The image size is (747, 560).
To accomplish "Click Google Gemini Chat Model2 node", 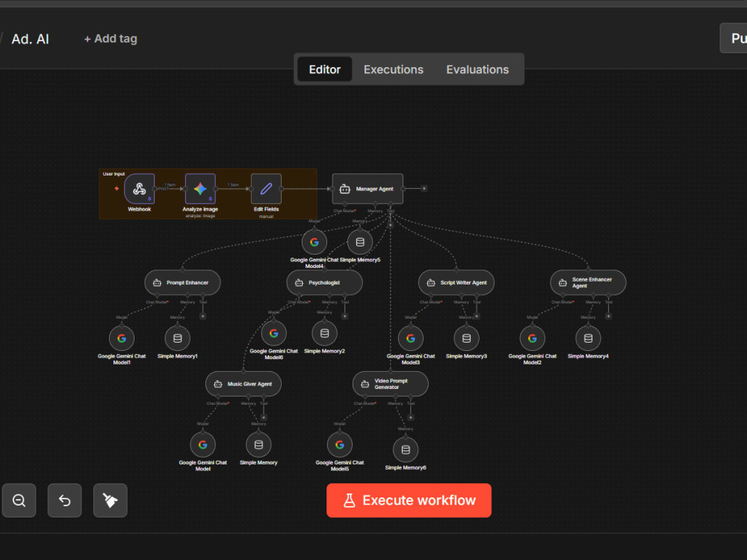I will point(532,338).
